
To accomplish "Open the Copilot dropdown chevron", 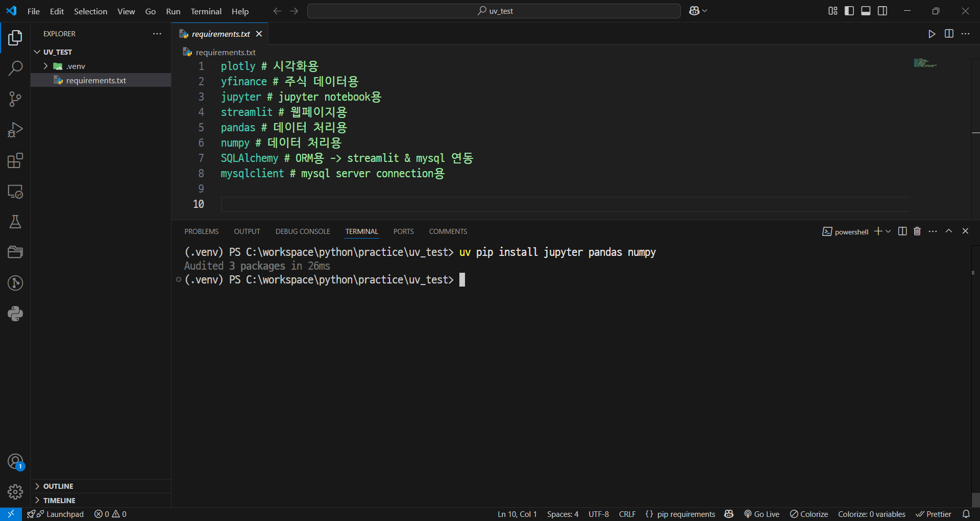I will (x=705, y=11).
